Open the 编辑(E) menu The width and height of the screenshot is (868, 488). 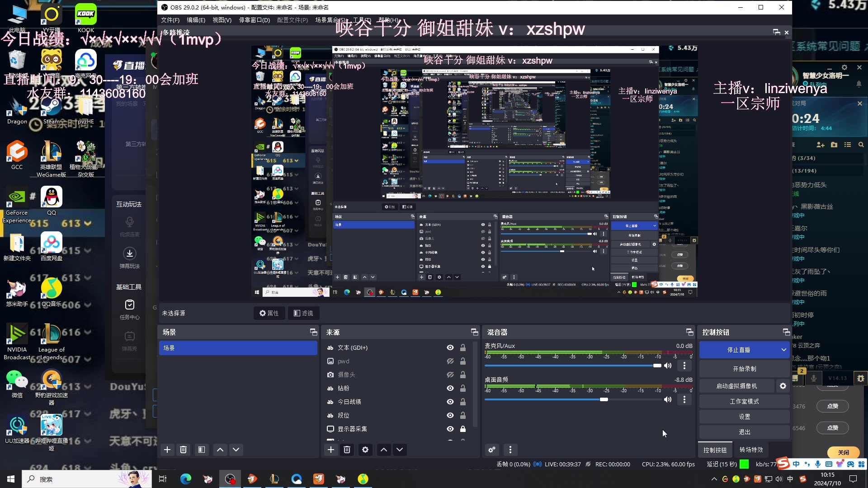[x=196, y=20]
